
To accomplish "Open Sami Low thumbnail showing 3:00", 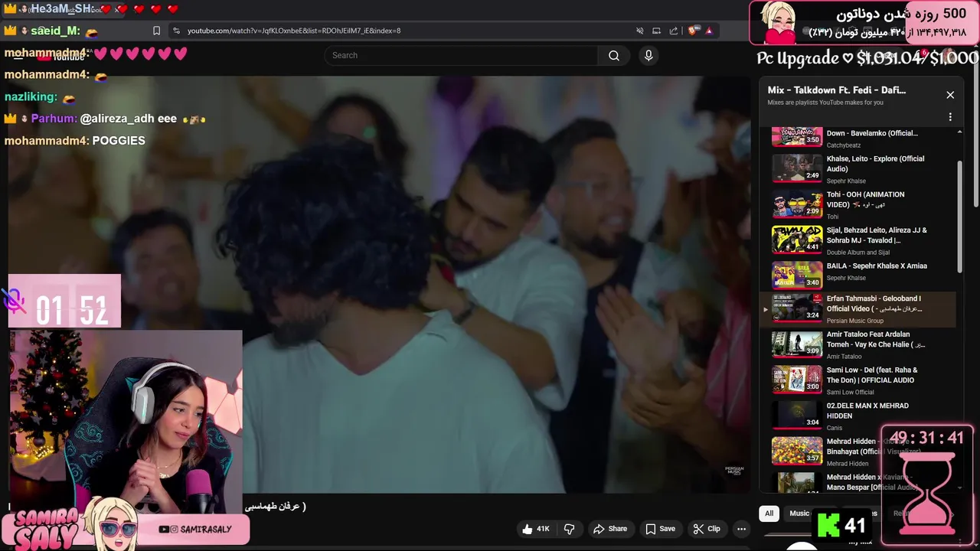I will 797,380.
